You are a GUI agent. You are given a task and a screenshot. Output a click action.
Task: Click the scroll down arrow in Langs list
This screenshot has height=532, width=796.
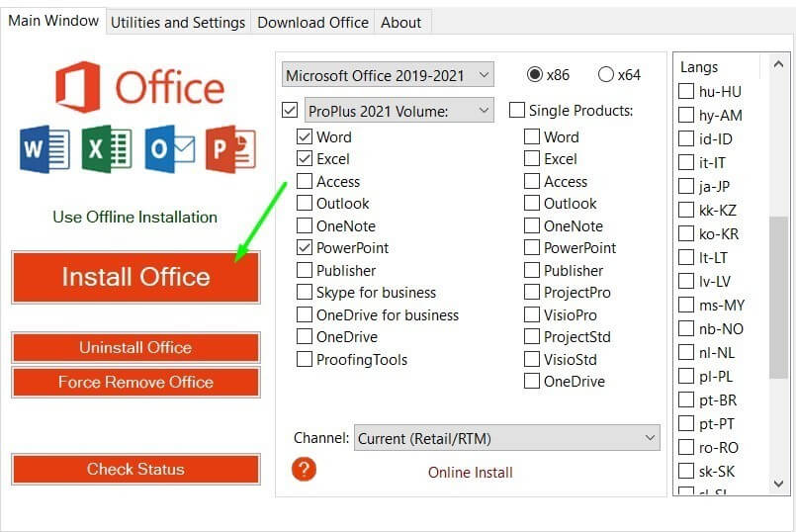pos(779,485)
